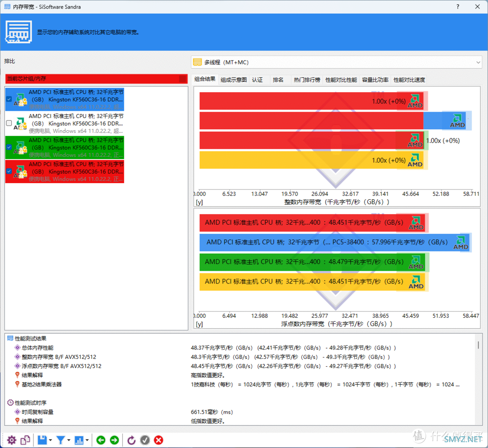This screenshot has height=448, width=488.
Task: Toggle checkbox of blue highlighted AMD PCI entry
Action: [x=9, y=99]
